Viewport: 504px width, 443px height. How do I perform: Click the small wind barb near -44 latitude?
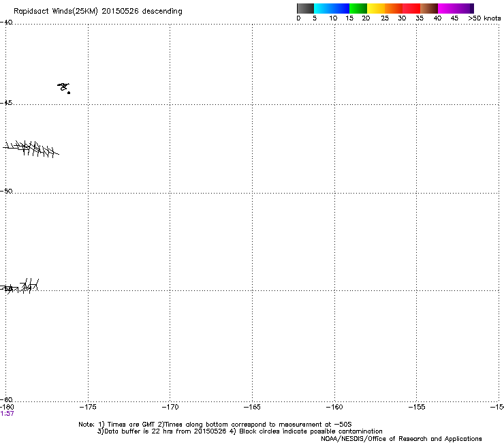[x=63, y=87]
